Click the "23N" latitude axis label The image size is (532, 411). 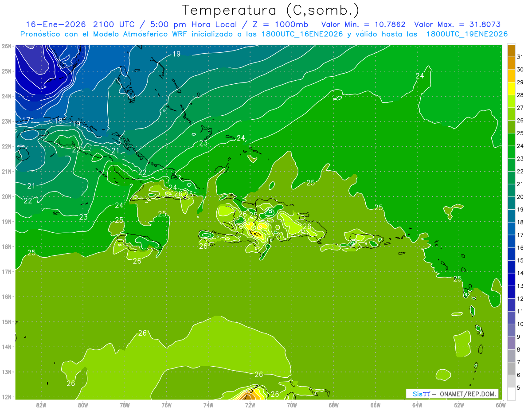[6, 121]
